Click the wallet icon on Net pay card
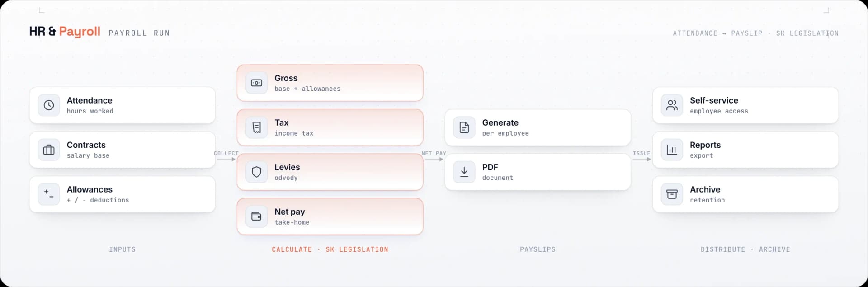Image resolution: width=868 pixels, height=287 pixels. click(x=256, y=216)
